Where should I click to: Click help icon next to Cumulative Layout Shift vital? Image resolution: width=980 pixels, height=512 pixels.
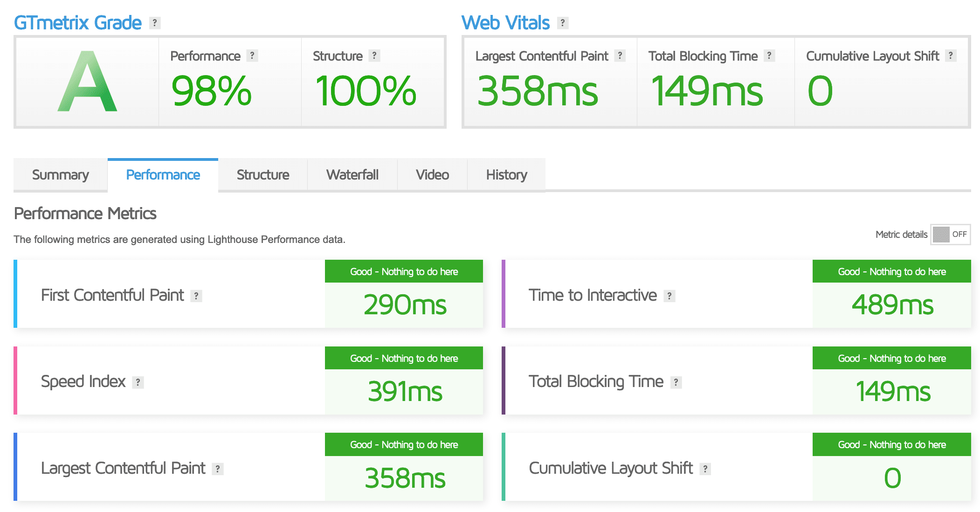point(951,56)
